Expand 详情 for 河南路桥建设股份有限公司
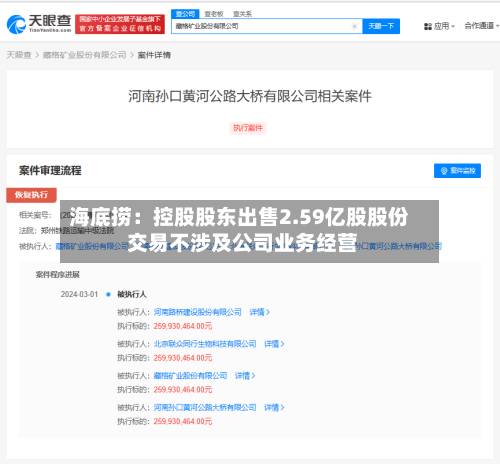The height and width of the screenshot is (464, 500). click(x=260, y=312)
